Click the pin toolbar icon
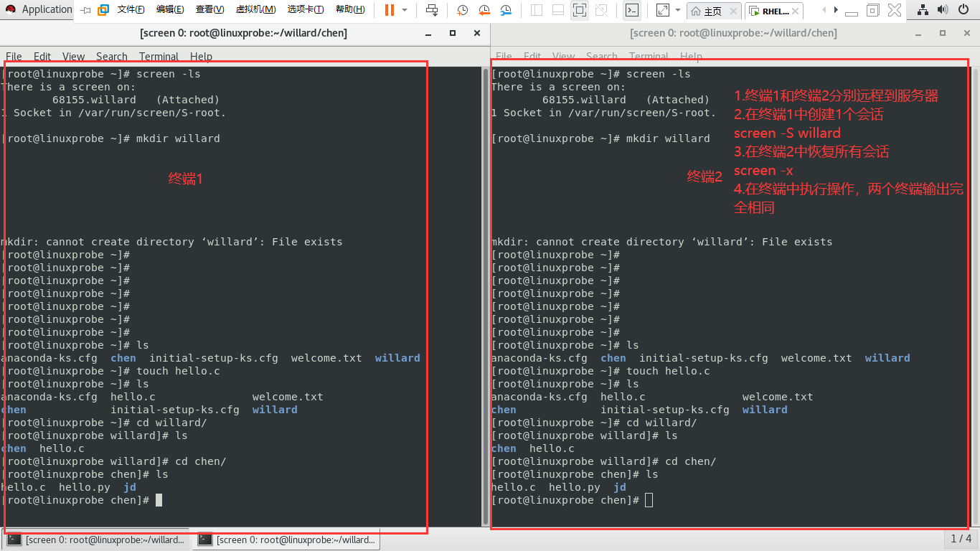The image size is (980, 551). pyautogui.click(x=86, y=10)
